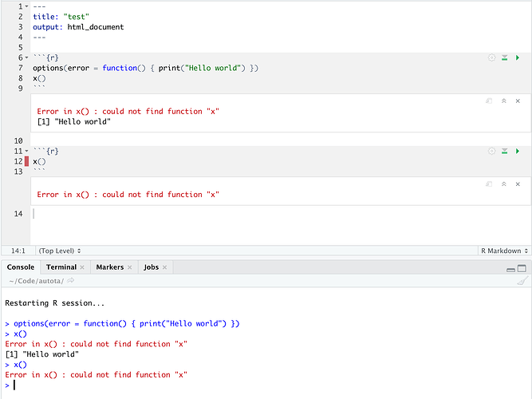This screenshot has height=399, width=532.
Task: Click "Restarting R session..." console text
Action: point(54,303)
